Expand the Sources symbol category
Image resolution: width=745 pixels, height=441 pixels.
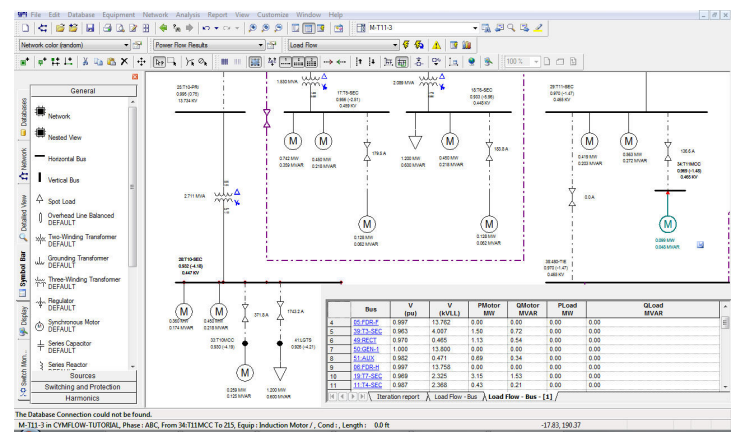(82, 376)
